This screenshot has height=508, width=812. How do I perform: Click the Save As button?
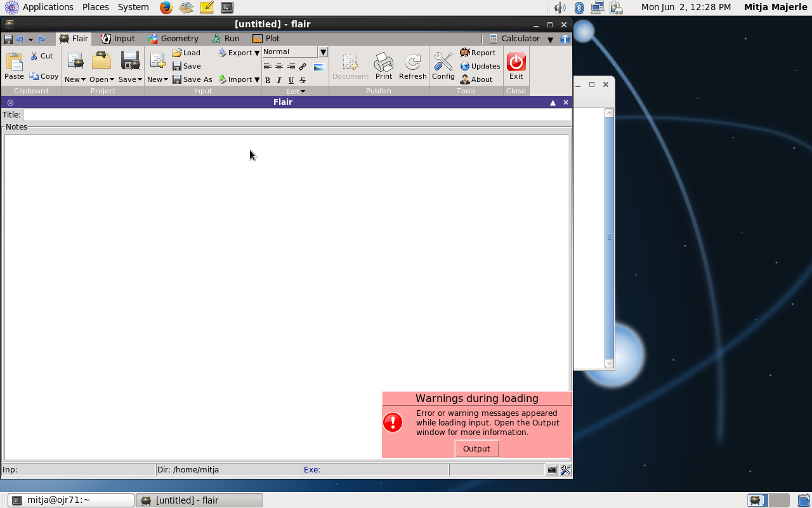point(192,79)
